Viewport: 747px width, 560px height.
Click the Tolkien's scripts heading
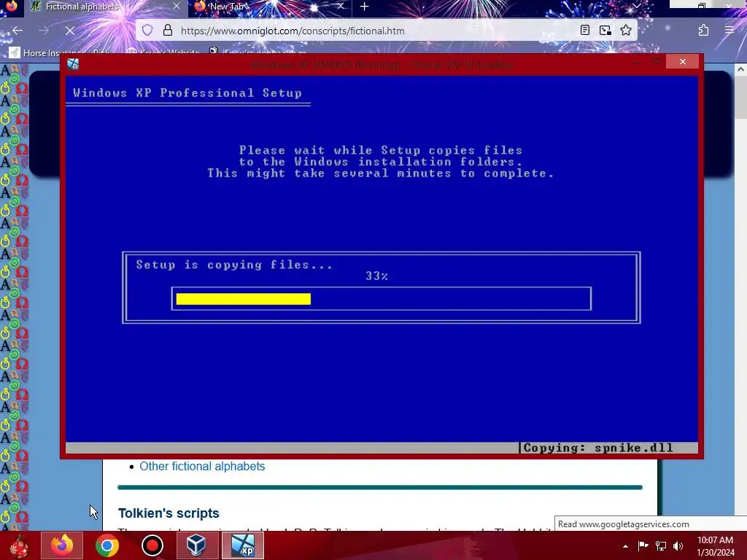click(169, 513)
